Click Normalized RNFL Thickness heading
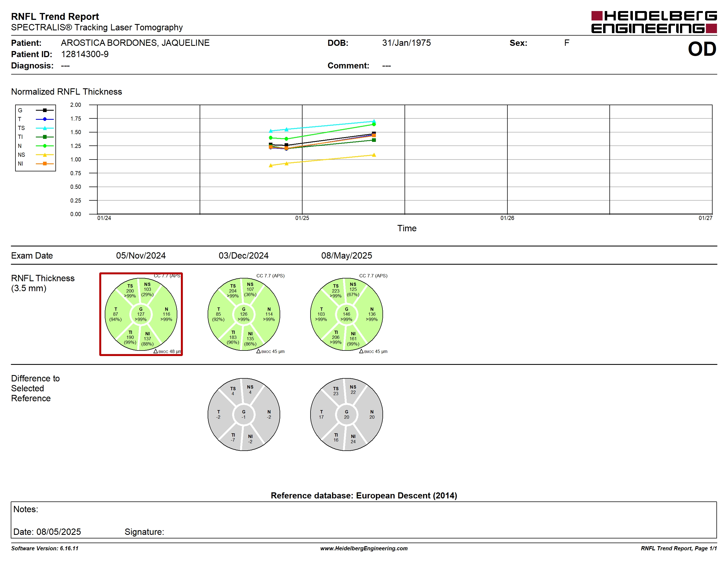Image resolution: width=728 pixels, height=563 pixels. point(66,91)
